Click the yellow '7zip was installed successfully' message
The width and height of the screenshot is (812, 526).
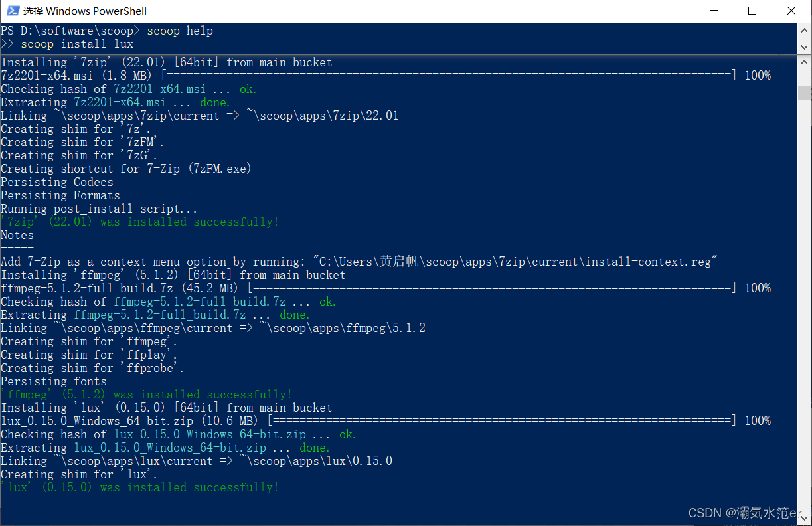pyautogui.click(x=139, y=221)
